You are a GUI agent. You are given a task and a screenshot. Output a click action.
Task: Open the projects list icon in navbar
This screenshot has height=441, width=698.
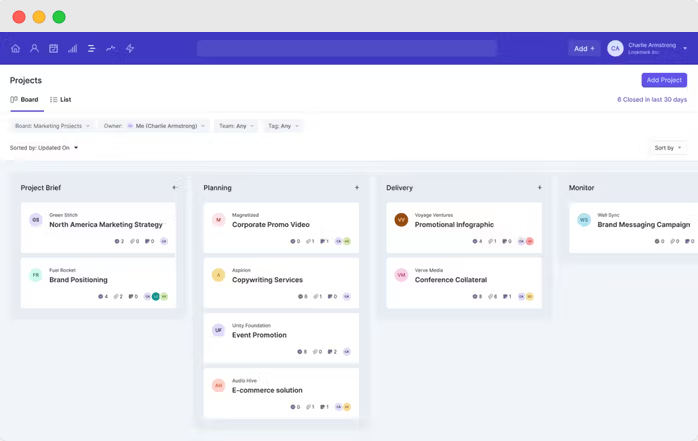[92, 49]
